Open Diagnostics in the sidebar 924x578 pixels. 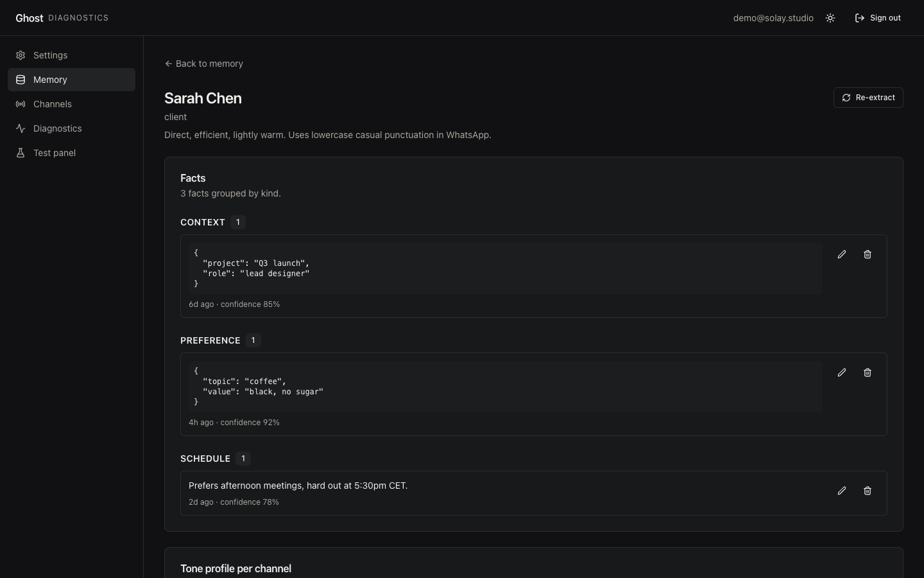tap(71, 128)
